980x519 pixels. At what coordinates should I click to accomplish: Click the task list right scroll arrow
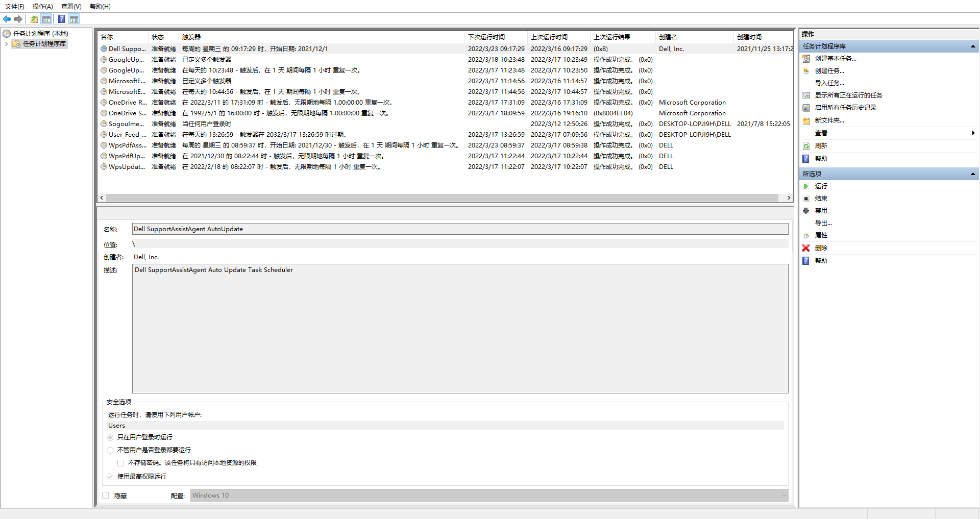coord(789,198)
